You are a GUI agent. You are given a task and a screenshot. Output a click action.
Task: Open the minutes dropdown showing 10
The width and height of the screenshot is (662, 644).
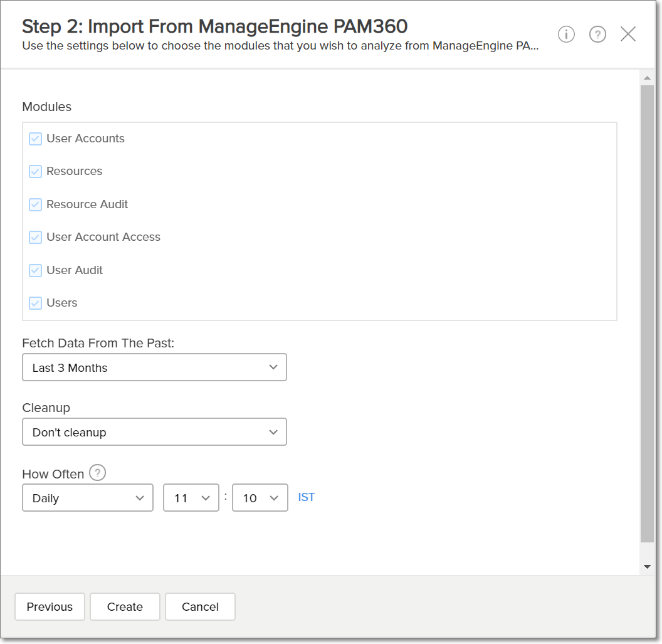[x=260, y=498]
